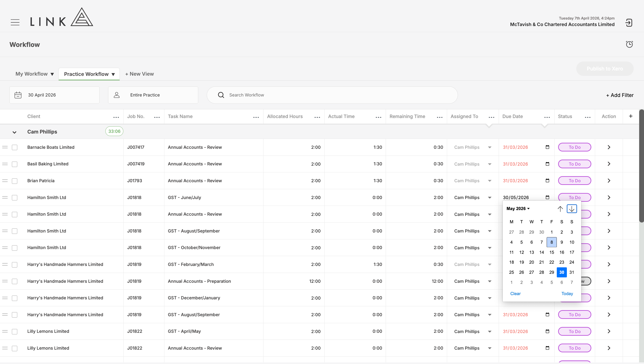644x364 pixels.
Task: Click To Do status for Barnacle Boats
Action: coord(574,147)
